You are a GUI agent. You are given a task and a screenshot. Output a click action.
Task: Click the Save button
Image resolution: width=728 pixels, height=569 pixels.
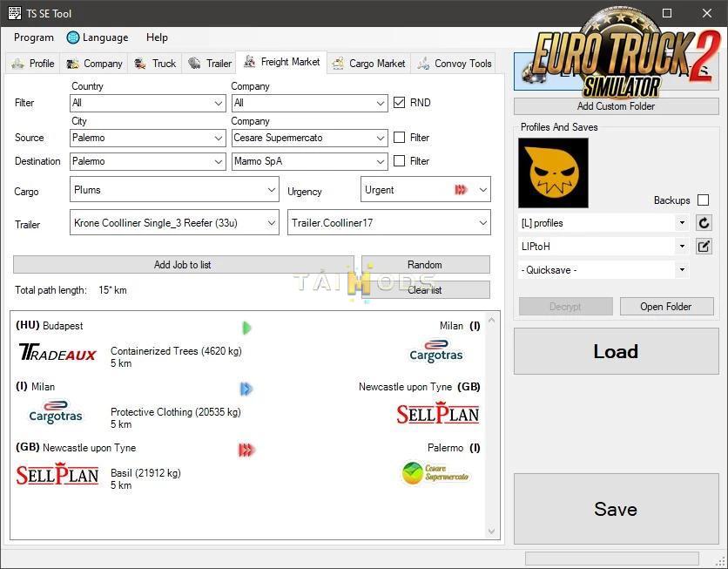(x=617, y=509)
